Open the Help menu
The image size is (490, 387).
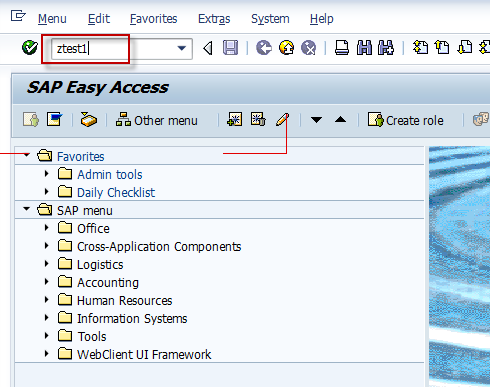321,19
